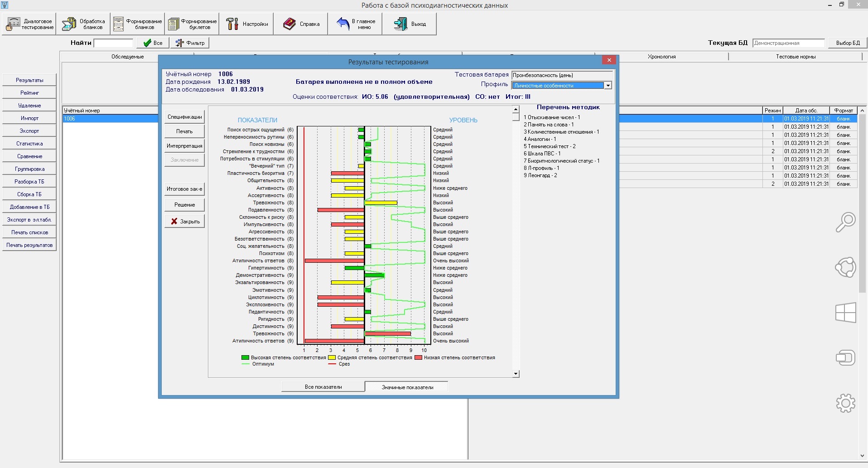Open Диалоговое тестирование from the toolbar
Viewport: 868px width, 468px height.
(x=29, y=24)
